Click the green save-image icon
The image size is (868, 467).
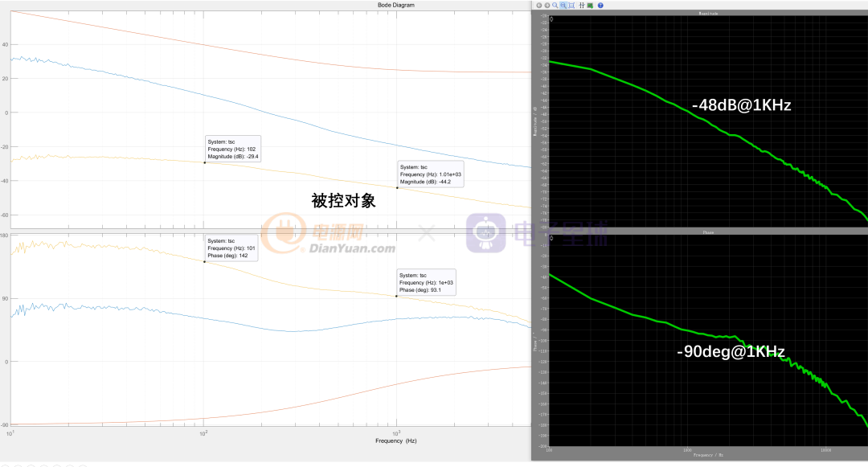(x=590, y=6)
